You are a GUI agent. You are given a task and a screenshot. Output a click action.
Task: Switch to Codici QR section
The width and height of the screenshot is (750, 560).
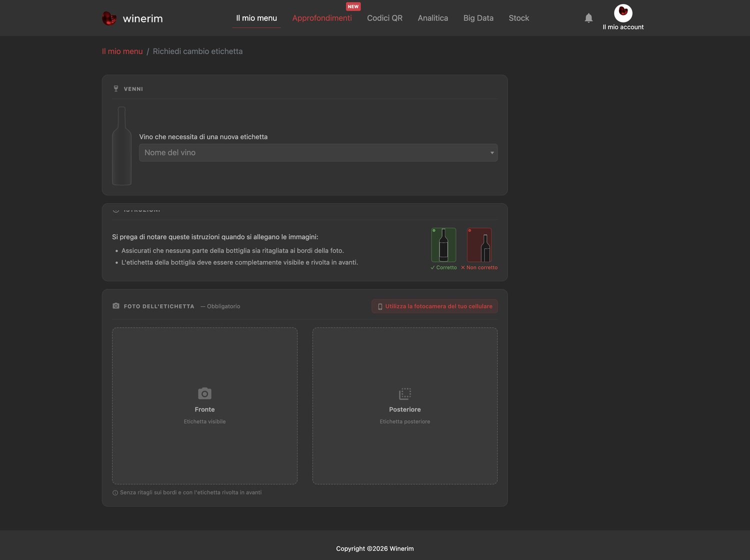(384, 18)
